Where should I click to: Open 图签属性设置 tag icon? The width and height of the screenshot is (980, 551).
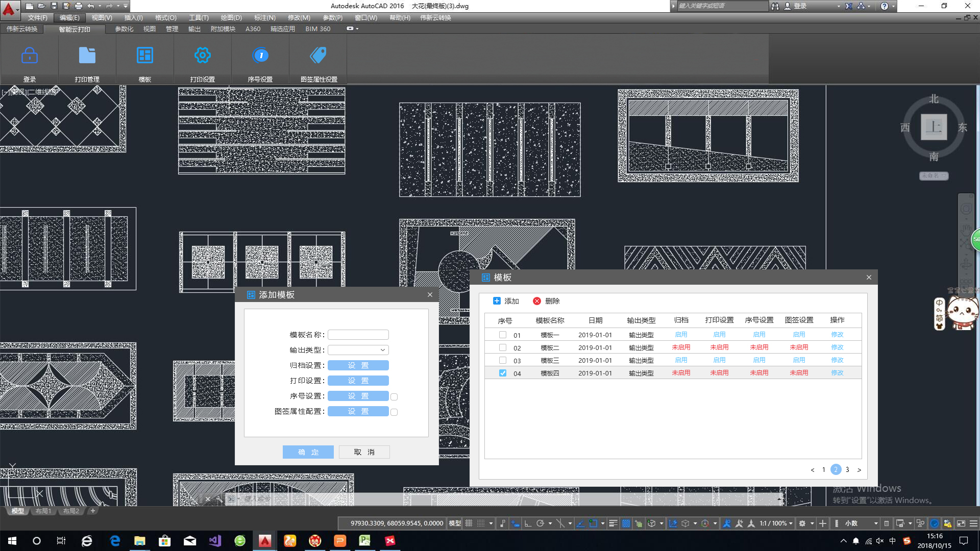(x=318, y=55)
